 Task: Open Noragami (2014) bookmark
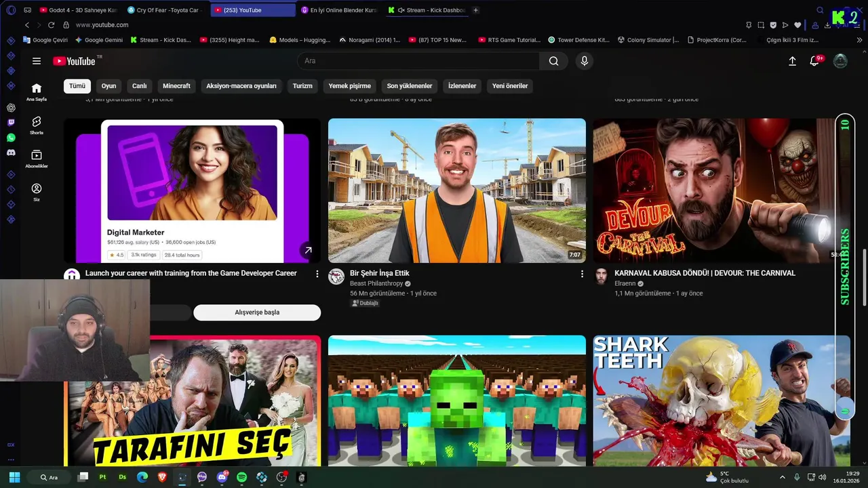(370, 40)
